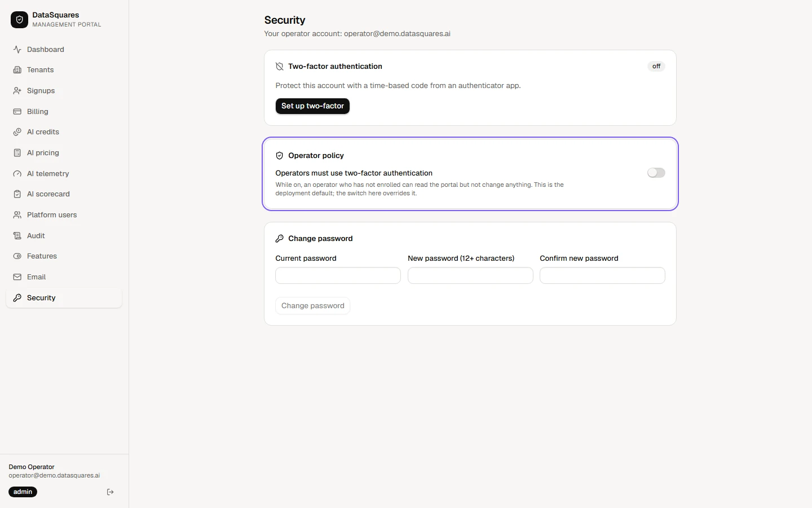Click the Signups user-plus icon
This screenshot has width=812, height=508.
pos(17,91)
